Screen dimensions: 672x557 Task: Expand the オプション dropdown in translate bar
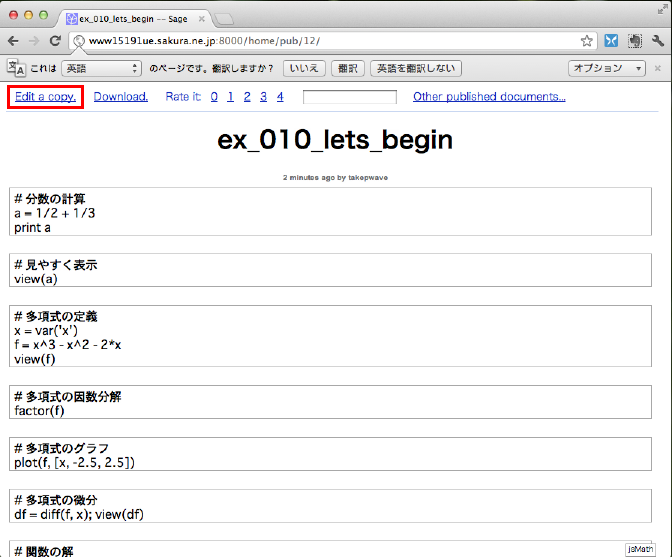pyautogui.click(x=609, y=68)
